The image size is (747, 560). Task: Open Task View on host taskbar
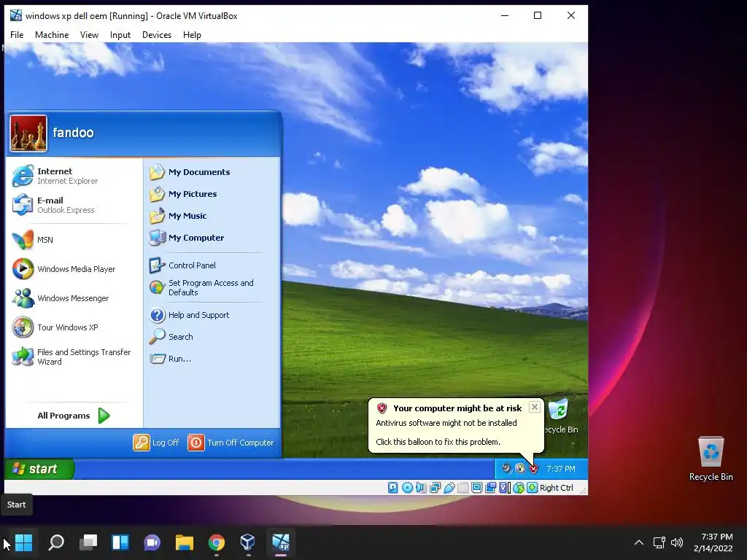coord(88,542)
